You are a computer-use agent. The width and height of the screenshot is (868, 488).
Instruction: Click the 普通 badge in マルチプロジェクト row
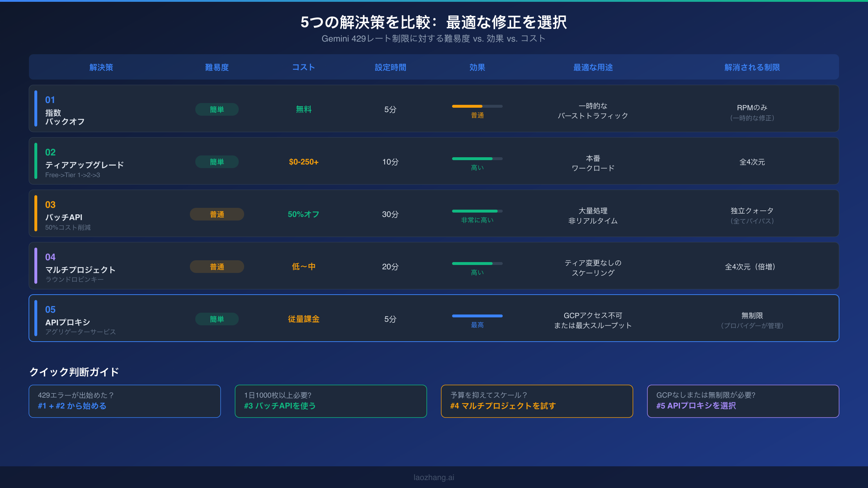[x=217, y=267]
